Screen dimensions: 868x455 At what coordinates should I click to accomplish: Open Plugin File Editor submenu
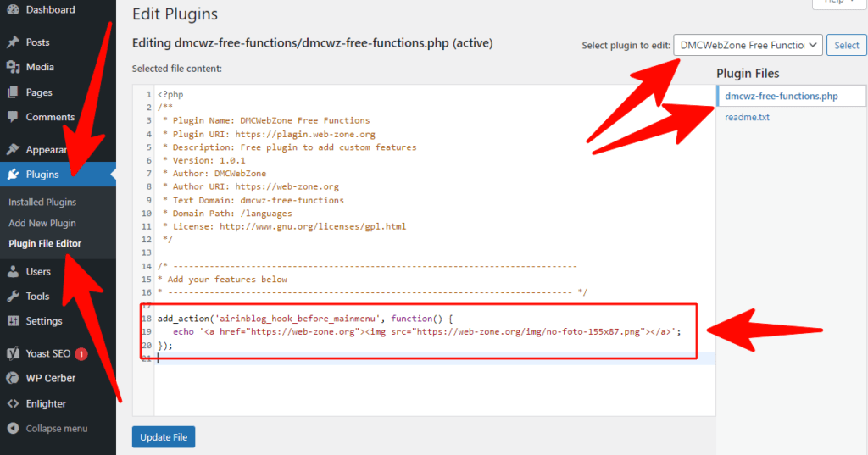coord(45,243)
